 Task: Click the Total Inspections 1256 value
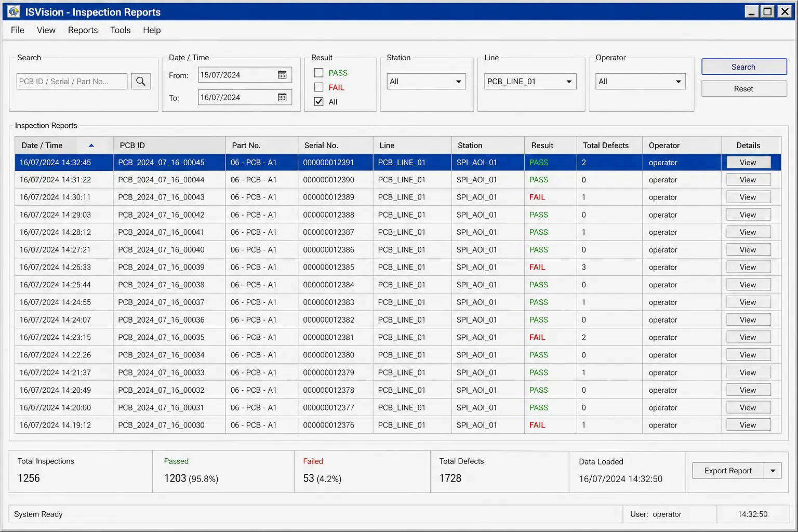29,478
